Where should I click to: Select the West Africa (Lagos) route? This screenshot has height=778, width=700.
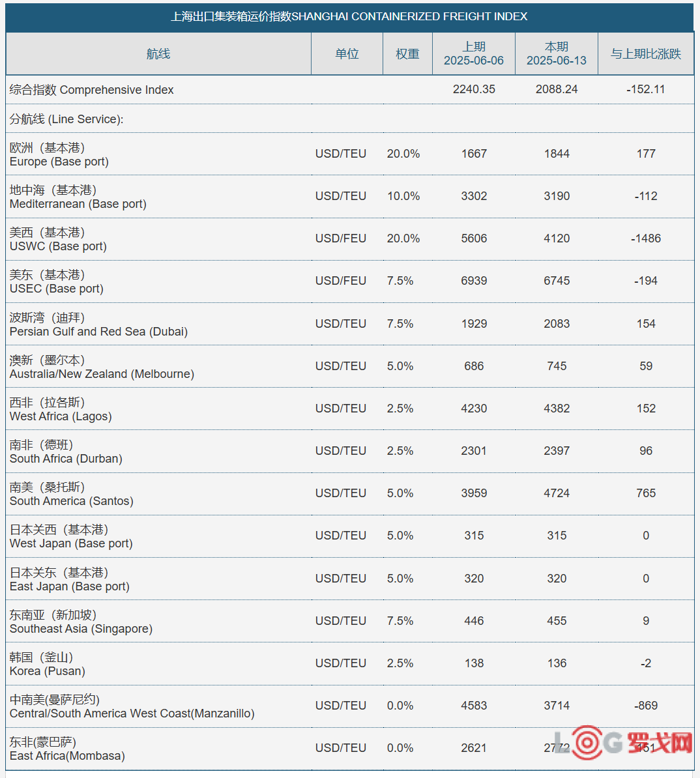(61, 409)
